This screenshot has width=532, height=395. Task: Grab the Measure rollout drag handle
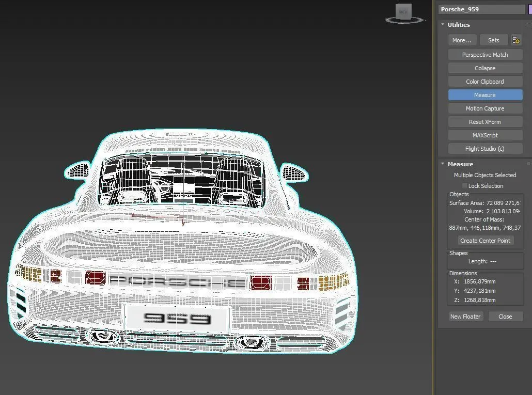click(x=528, y=164)
